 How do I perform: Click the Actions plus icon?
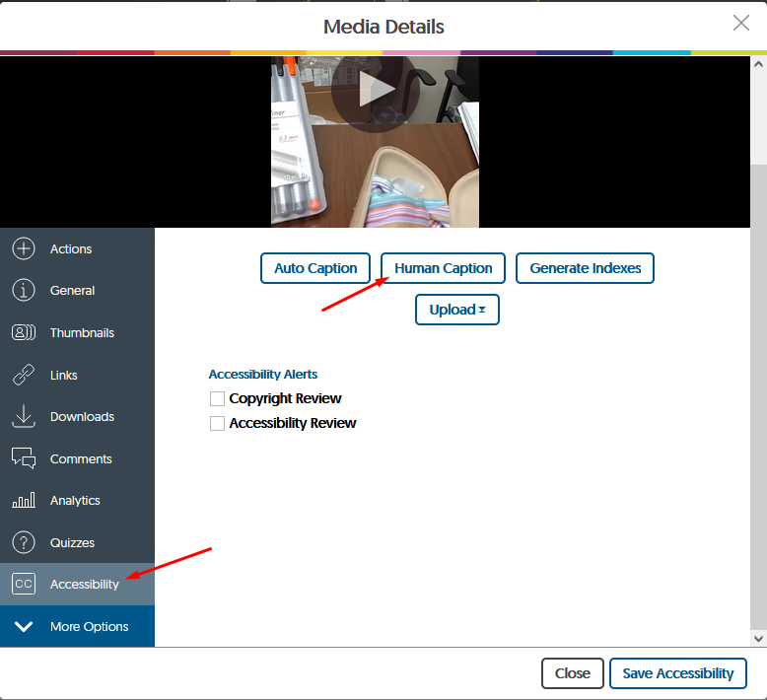tap(24, 249)
